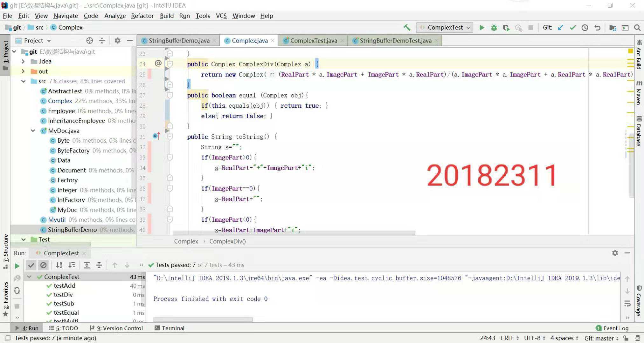Viewport: 644px width, 343px height.
Task: Click the yellow inspection indicator square
Action: click(x=631, y=51)
